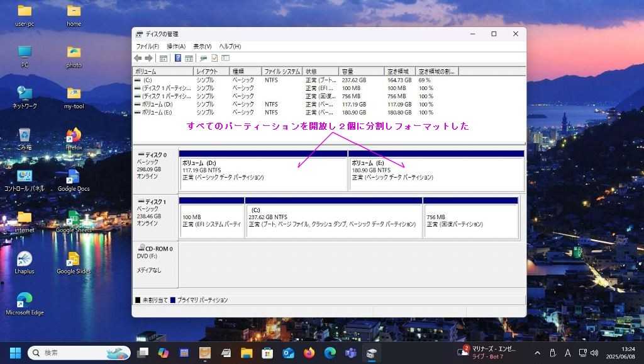Open the ファイル(F) menu
The height and width of the screenshot is (364, 644).
tap(147, 47)
